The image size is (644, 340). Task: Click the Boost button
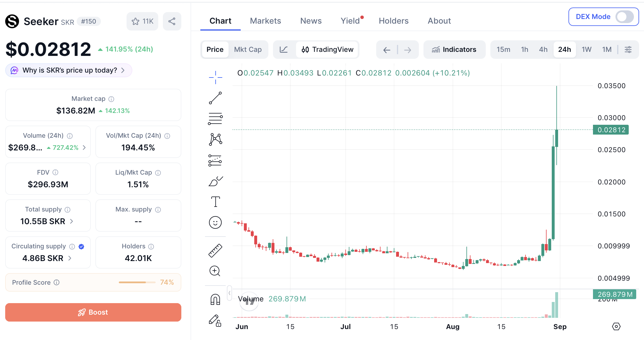tap(93, 312)
